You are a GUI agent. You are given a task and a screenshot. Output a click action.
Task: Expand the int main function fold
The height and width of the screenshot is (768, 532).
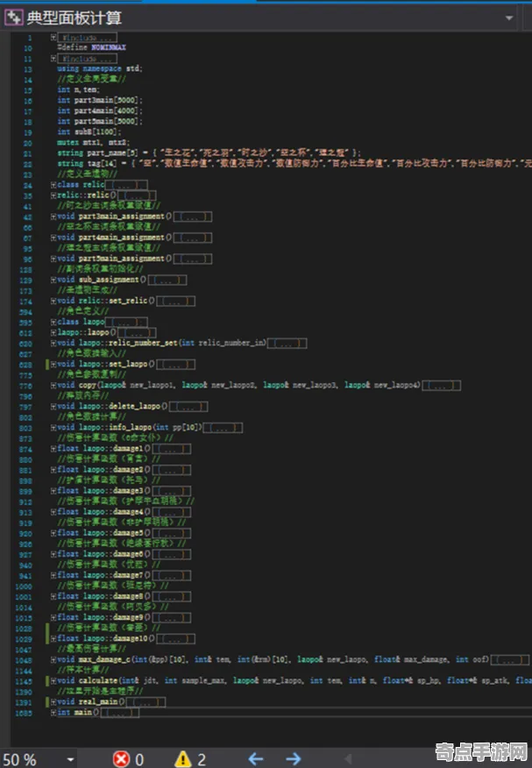pos(53,712)
